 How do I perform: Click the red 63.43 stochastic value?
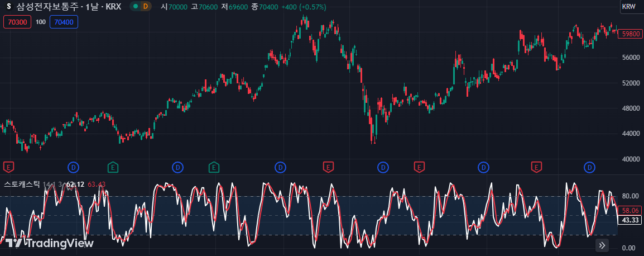pos(97,184)
